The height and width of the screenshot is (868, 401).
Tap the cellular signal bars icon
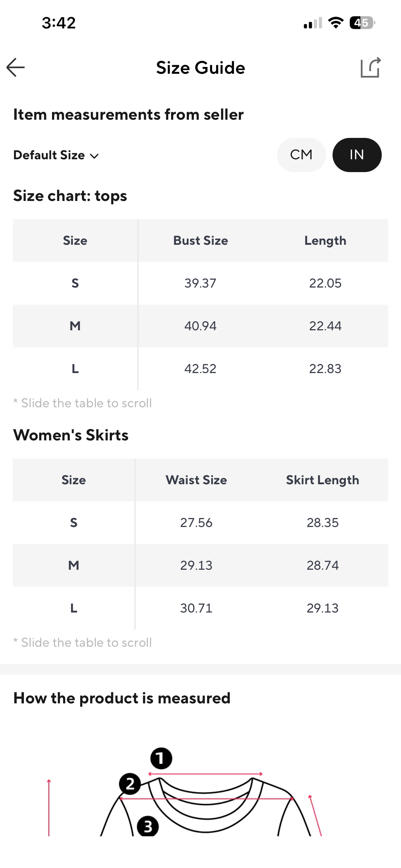point(313,23)
